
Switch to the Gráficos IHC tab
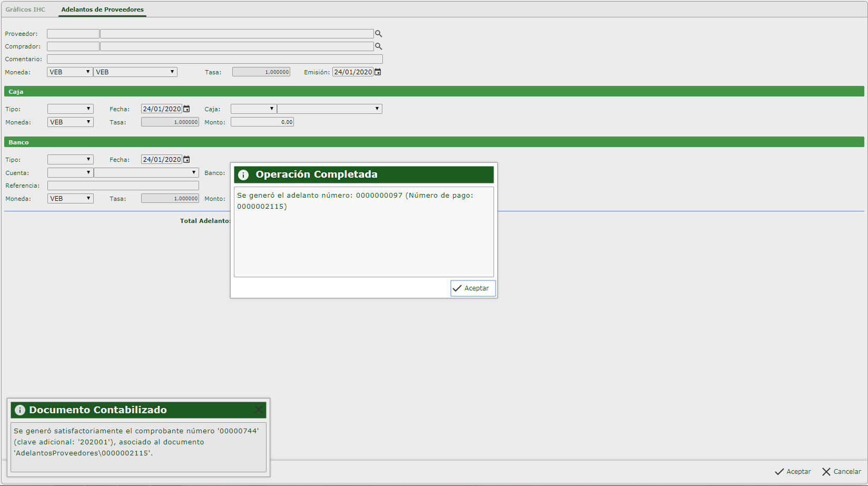point(25,9)
